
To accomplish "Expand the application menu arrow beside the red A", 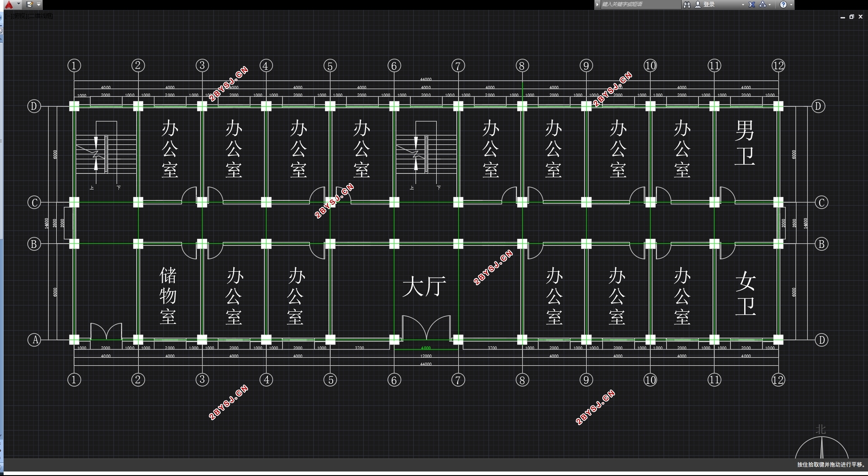I will coord(18,4).
